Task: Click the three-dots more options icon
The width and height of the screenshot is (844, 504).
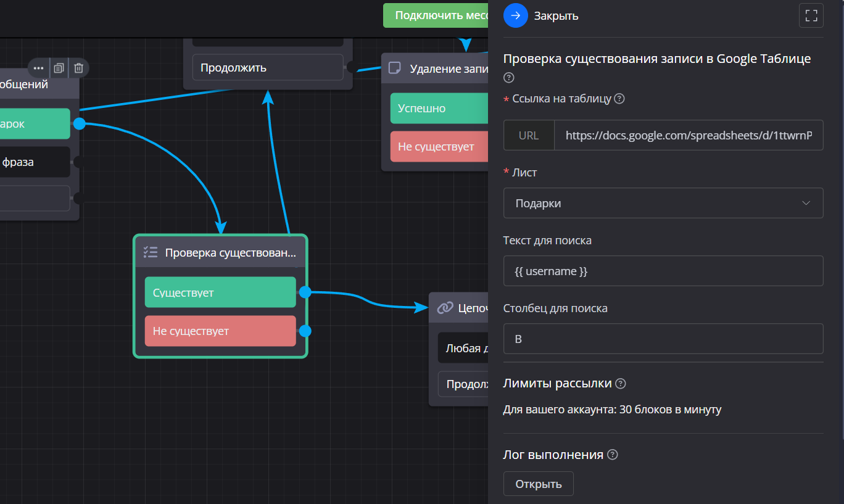Action: point(39,68)
